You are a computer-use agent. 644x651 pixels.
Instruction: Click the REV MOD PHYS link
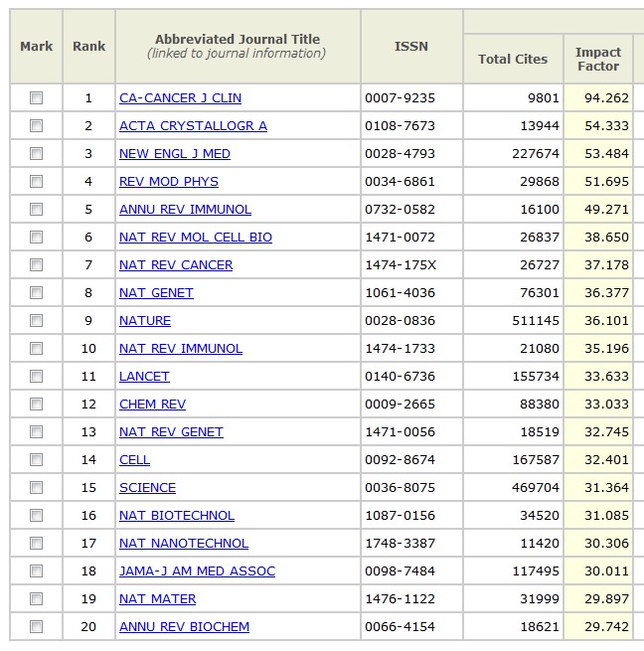pos(169,182)
